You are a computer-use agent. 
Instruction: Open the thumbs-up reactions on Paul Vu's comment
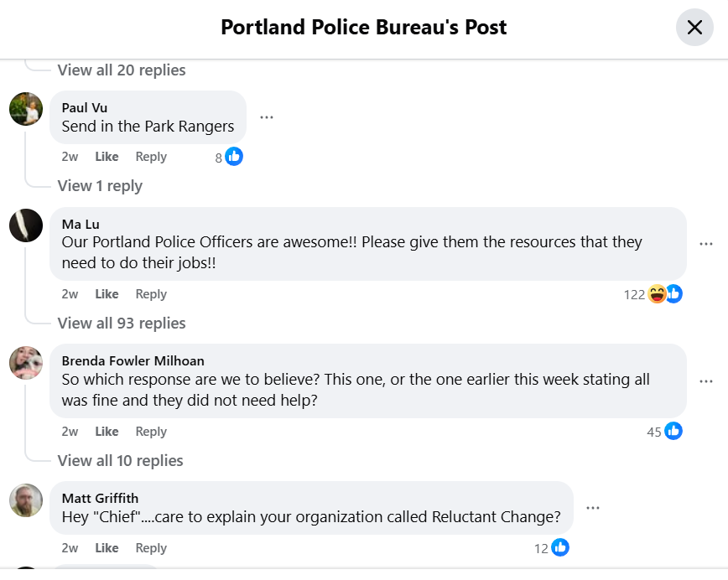tap(233, 156)
